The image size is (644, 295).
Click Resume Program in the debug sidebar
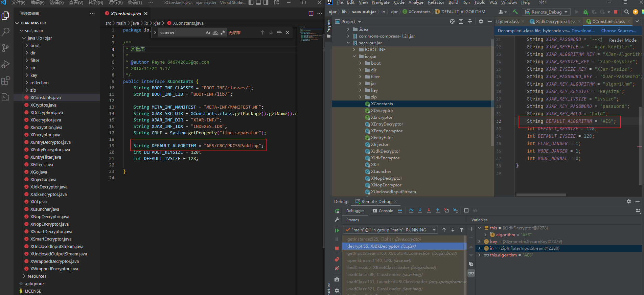click(337, 230)
